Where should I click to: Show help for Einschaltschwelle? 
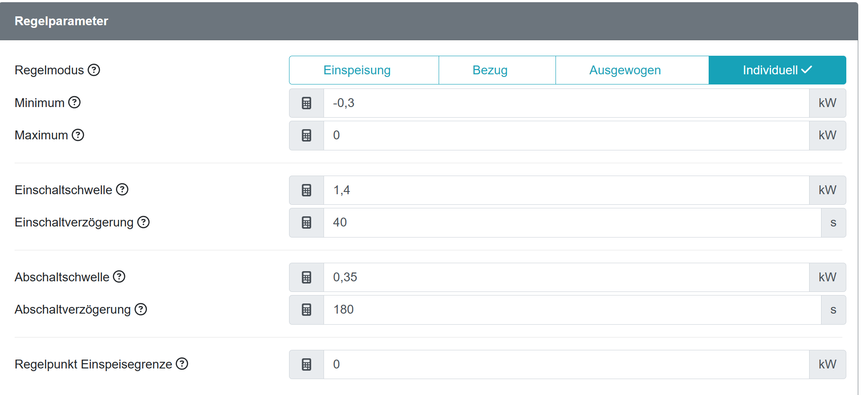[122, 190]
